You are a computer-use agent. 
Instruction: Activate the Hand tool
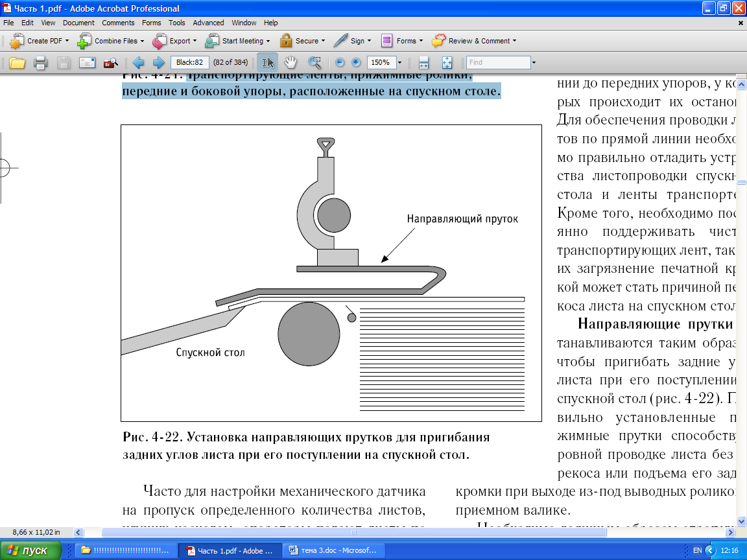(290, 62)
